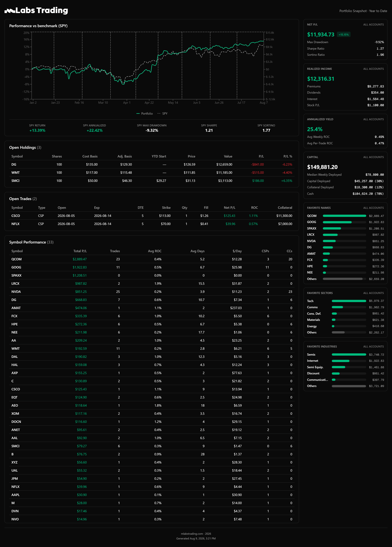Click the QCOM bar in Favorite Names
Image resolution: width=392 pixels, height=547 pixels.
pyautogui.click(x=344, y=216)
